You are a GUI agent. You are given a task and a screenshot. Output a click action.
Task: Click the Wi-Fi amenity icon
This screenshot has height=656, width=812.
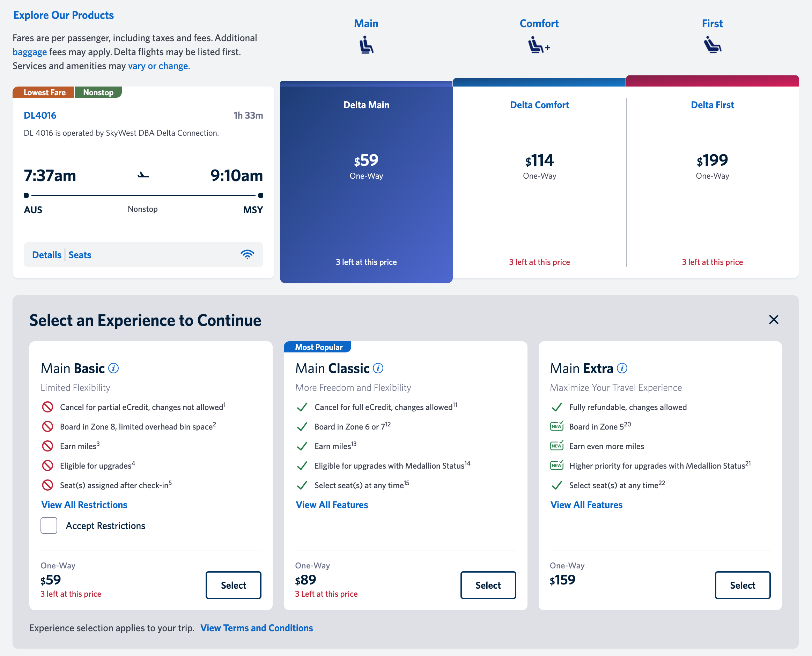(247, 255)
